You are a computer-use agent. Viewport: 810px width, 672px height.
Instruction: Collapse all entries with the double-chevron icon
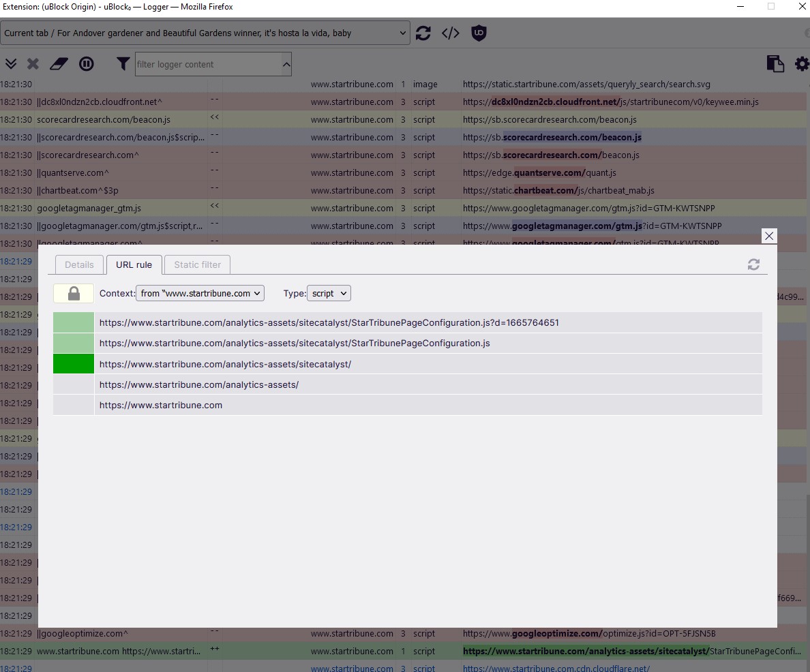point(11,63)
